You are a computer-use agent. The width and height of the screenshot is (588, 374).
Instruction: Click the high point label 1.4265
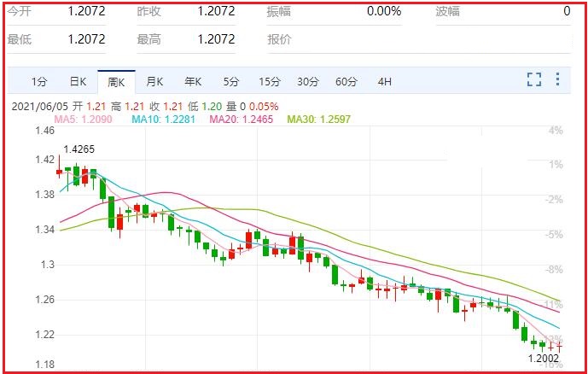click(79, 149)
